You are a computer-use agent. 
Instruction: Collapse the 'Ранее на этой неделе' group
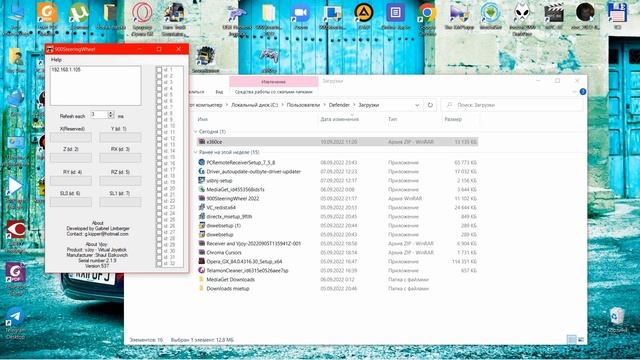(195, 152)
